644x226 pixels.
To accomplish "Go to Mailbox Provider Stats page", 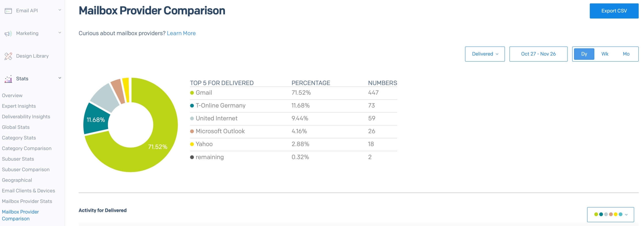I will click(x=27, y=201).
